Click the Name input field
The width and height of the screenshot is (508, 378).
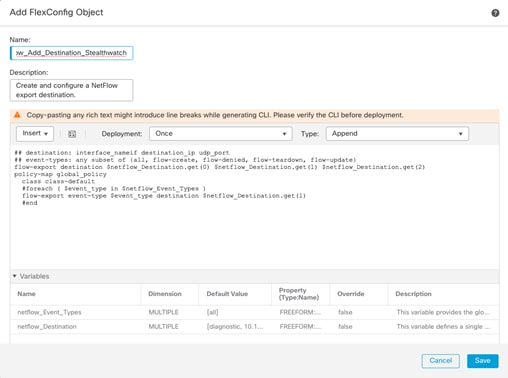(x=72, y=53)
